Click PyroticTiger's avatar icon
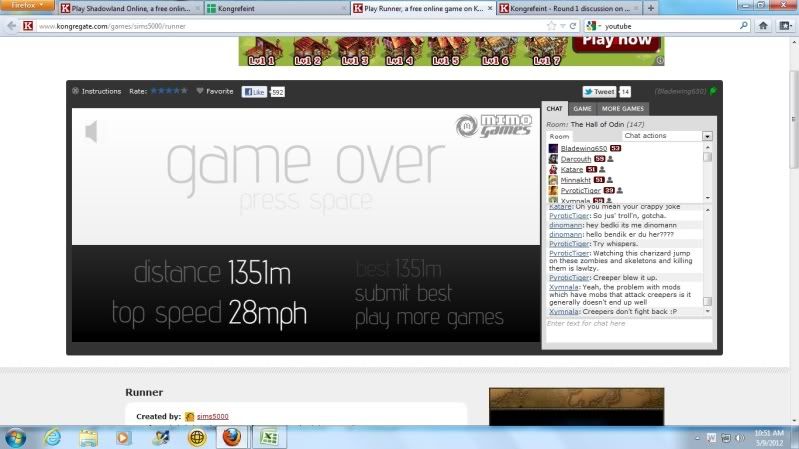799x449 pixels. (x=553, y=191)
